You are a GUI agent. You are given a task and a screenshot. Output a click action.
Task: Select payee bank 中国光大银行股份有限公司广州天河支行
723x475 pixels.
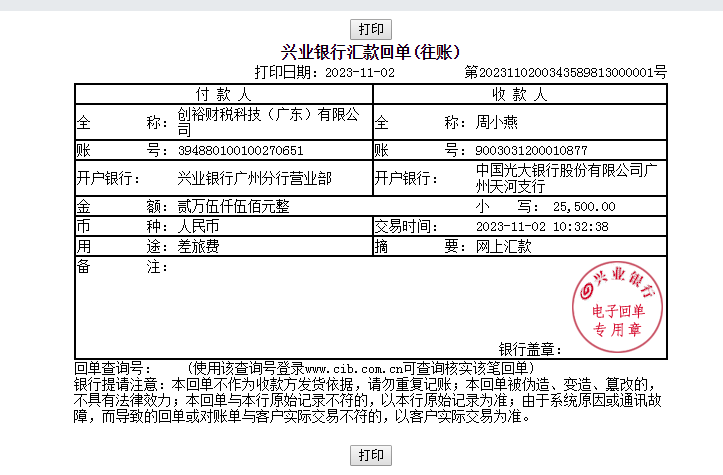(566, 178)
